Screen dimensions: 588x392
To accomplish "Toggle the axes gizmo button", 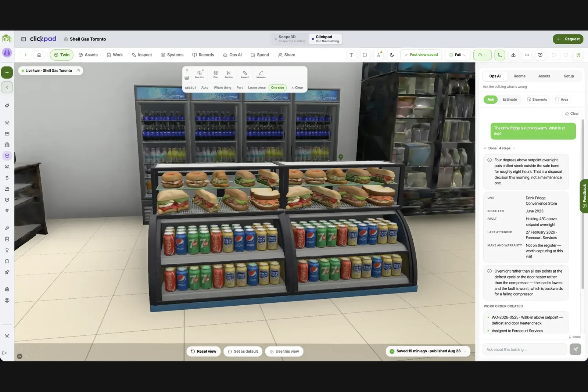I will [499, 55].
